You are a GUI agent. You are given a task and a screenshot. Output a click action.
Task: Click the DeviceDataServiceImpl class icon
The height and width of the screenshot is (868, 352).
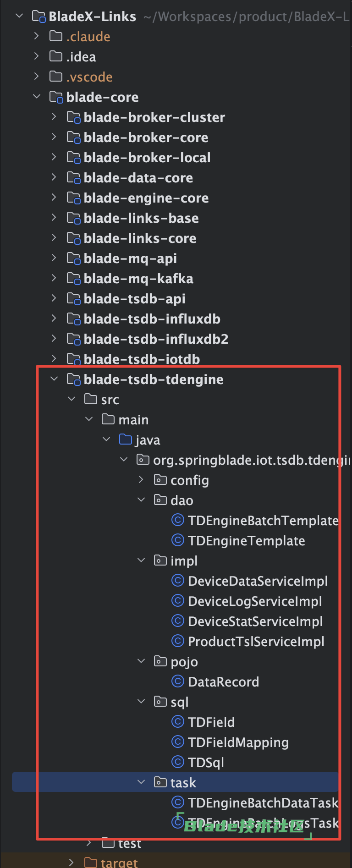[178, 581]
